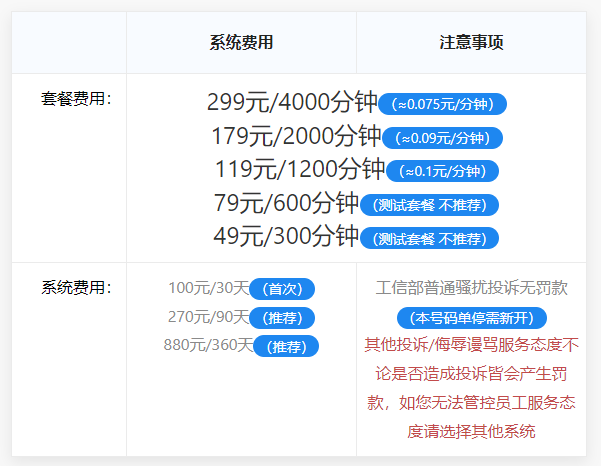Click the 系统费用 column header

[241, 42]
